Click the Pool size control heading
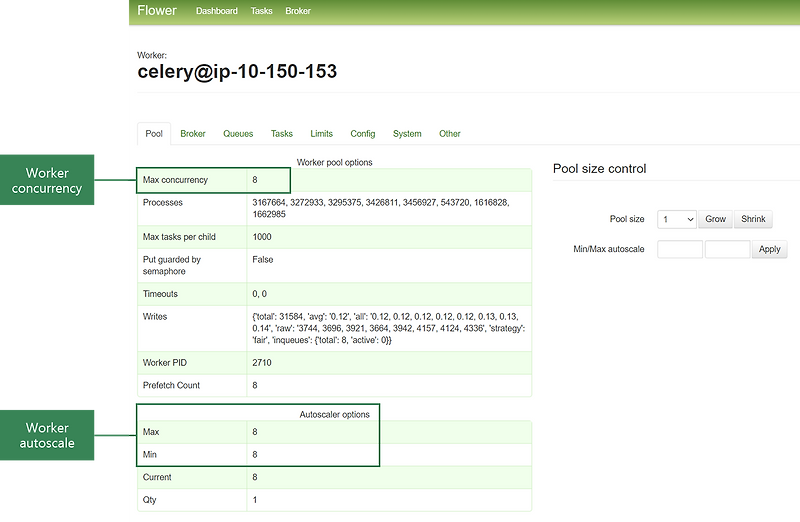800x522 pixels. (599, 169)
